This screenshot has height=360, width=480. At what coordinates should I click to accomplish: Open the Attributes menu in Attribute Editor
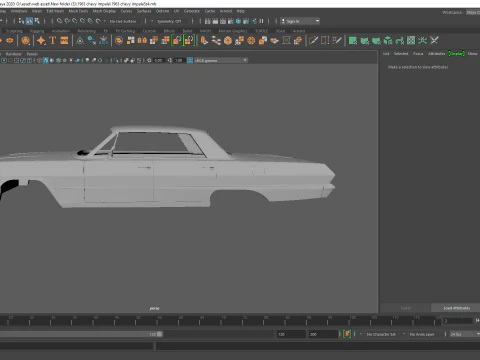(x=436, y=53)
